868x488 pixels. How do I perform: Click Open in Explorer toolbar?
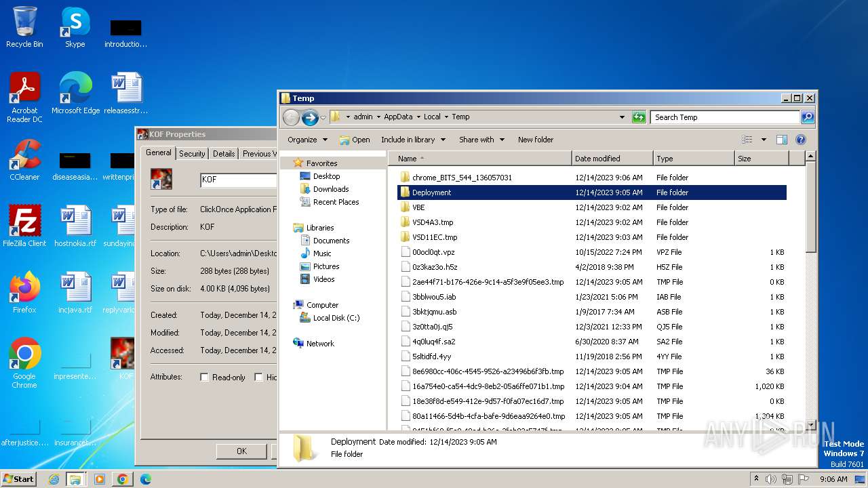pos(355,140)
